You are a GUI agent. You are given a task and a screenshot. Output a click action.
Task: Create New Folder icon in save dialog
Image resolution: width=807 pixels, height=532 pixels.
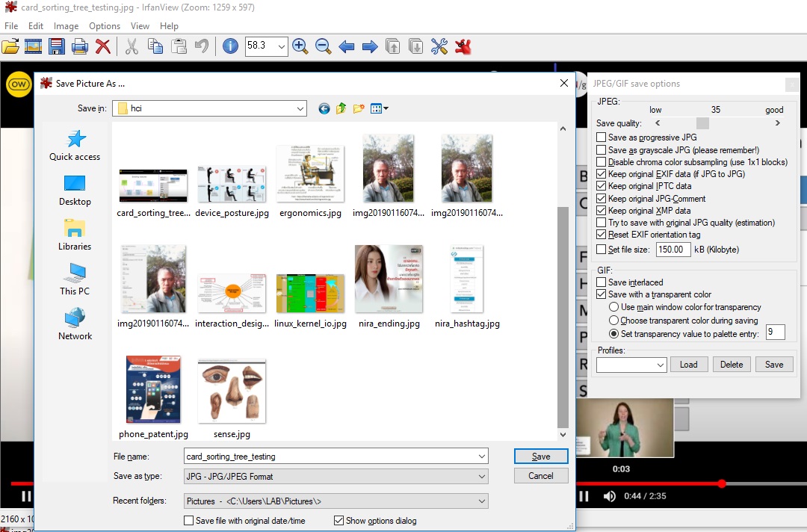pos(359,108)
